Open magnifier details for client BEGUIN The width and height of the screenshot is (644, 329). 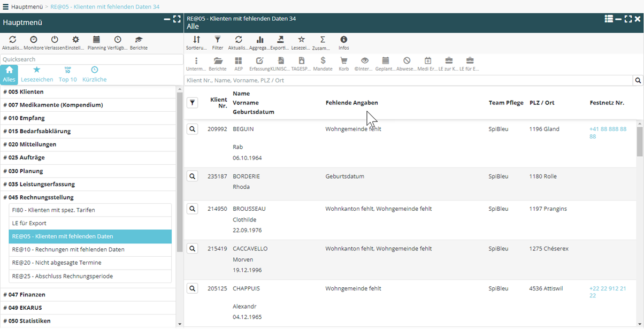pos(193,129)
